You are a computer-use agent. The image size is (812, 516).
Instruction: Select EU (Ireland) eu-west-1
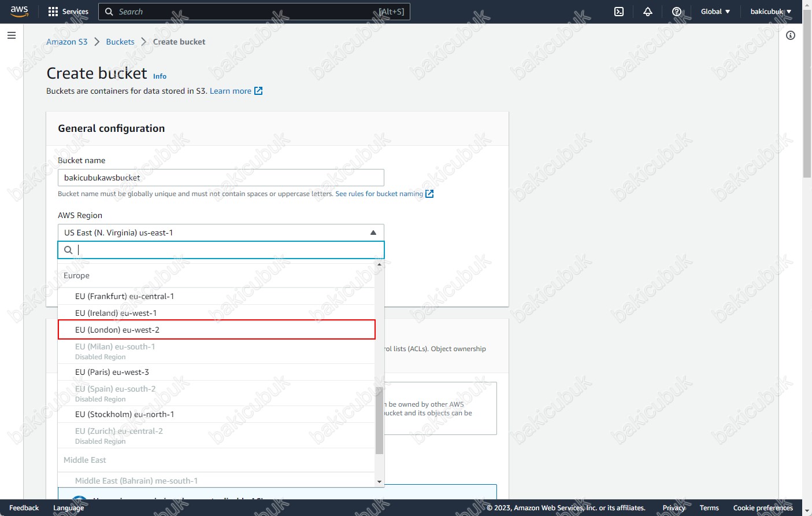(217, 313)
